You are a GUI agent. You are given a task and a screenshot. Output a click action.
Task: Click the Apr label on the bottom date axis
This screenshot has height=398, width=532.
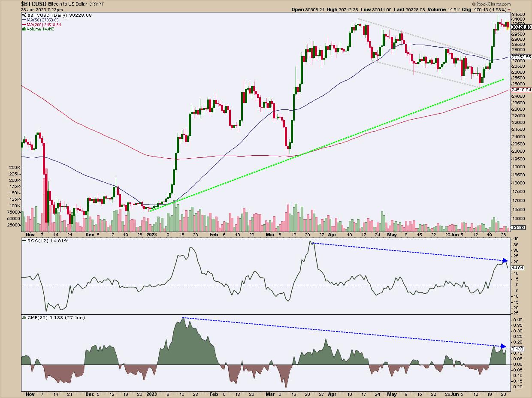pyautogui.click(x=333, y=235)
